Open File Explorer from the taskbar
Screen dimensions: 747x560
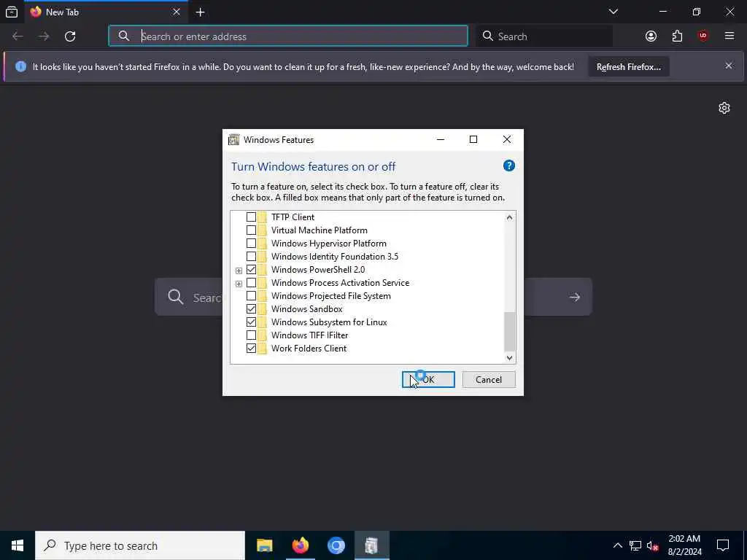click(x=264, y=545)
